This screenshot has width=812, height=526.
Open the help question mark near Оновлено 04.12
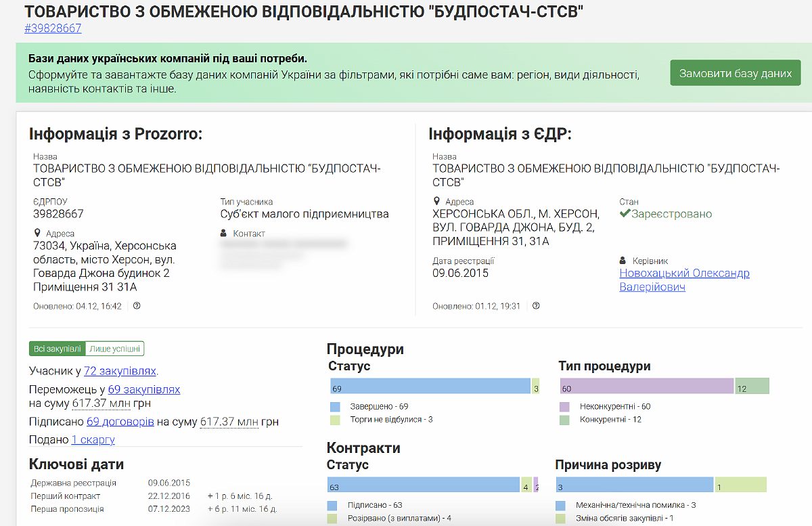point(137,306)
